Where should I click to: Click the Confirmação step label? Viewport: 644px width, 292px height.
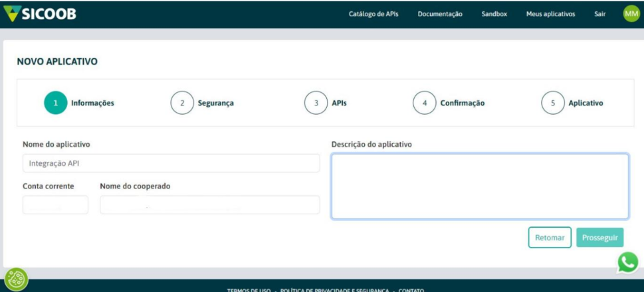click(463, 104)
